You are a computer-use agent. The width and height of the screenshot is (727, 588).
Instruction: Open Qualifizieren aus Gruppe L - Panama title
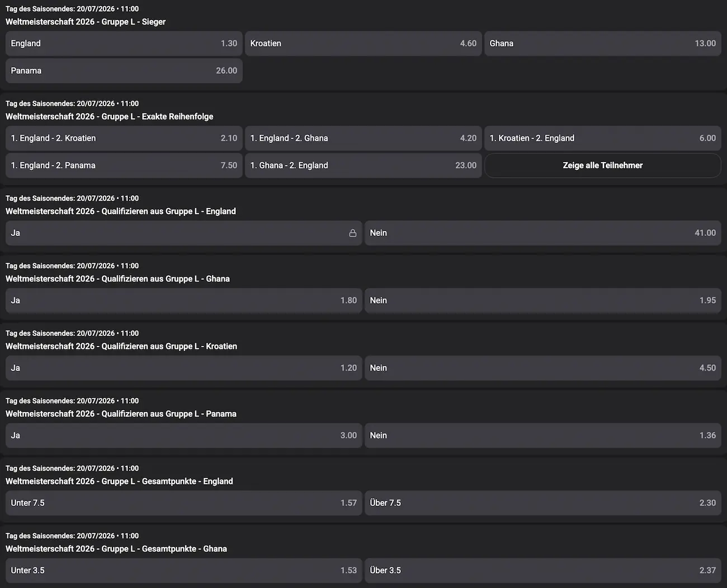(121, 414)
